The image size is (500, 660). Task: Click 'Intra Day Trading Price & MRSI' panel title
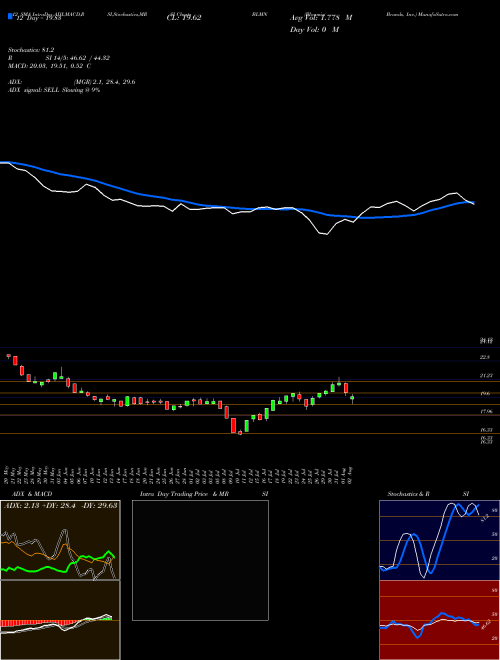pyautogui.click(x=204, y=494)
